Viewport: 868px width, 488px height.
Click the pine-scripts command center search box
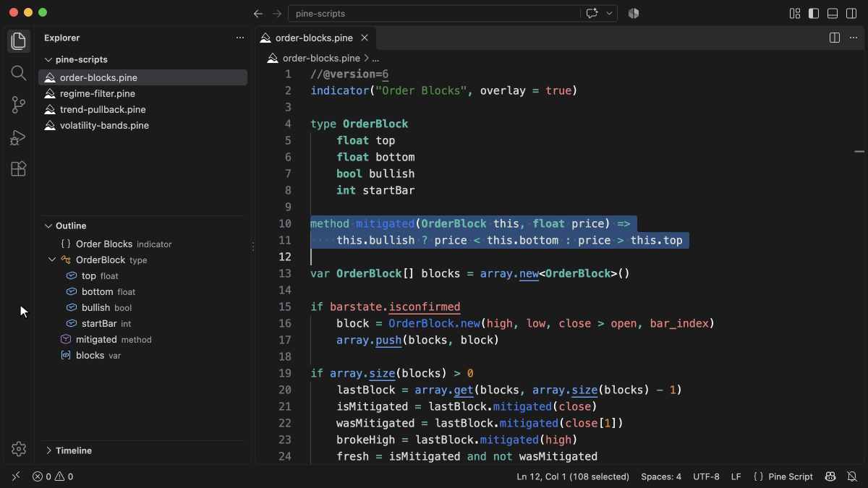434,13
